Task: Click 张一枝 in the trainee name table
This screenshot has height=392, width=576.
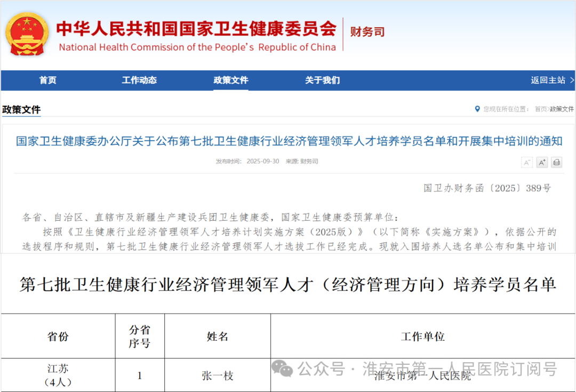Action: (218, 375)
